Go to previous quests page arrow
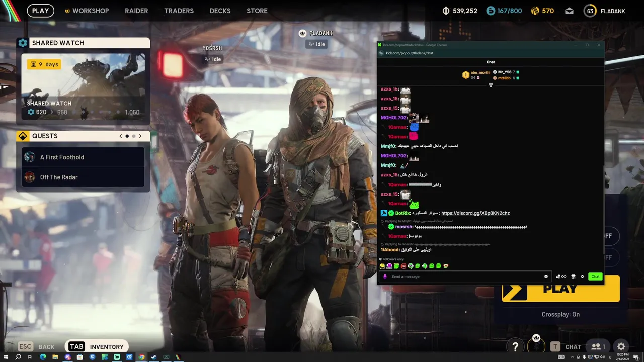The height and width of the screenshot is (362, 644). point(121,136)
